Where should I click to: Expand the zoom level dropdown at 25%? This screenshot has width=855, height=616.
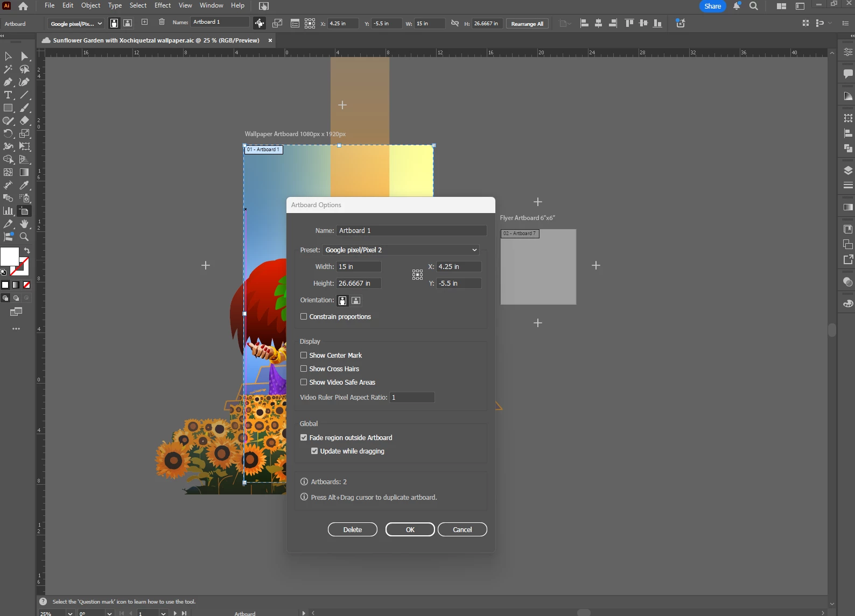[70, 613]
